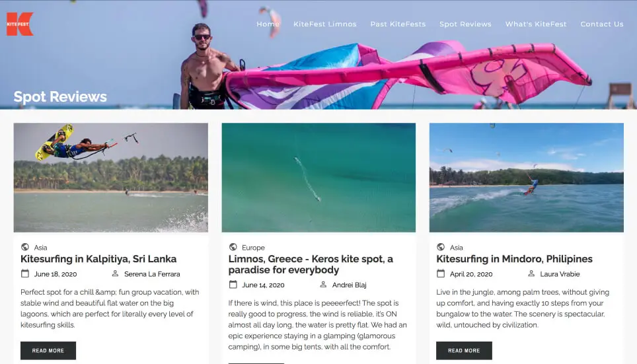Click Read More under Mindoro review
This screenshot has height=364, width=637.
tap(464, 351)
